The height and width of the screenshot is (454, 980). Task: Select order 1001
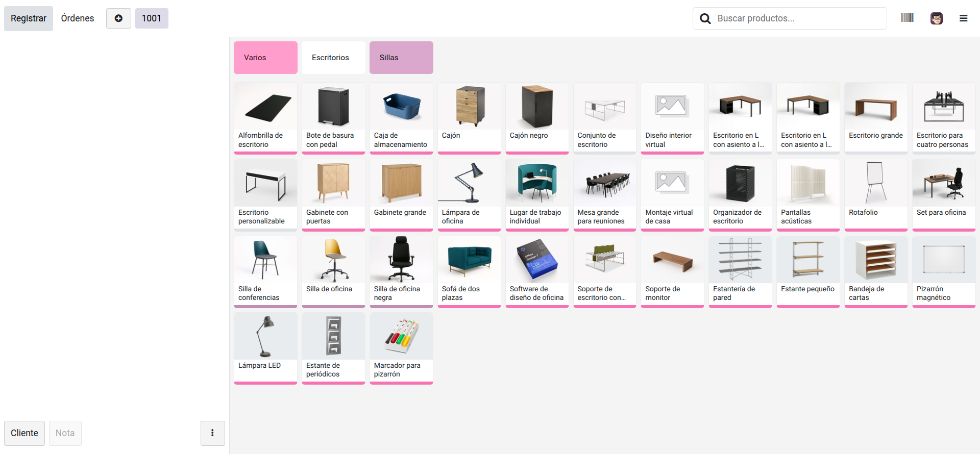pyautogui.click(x=152, y=18)
